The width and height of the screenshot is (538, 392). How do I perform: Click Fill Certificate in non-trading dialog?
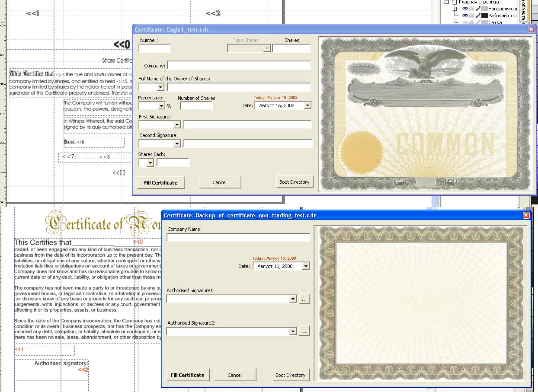click(x=188, y=375)
